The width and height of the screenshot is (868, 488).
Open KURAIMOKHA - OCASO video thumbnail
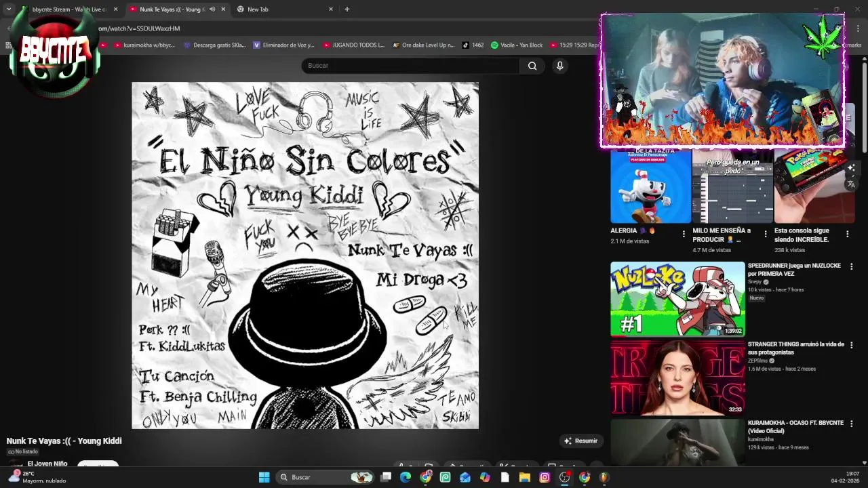pyautogui.click(x=677, y=443)
